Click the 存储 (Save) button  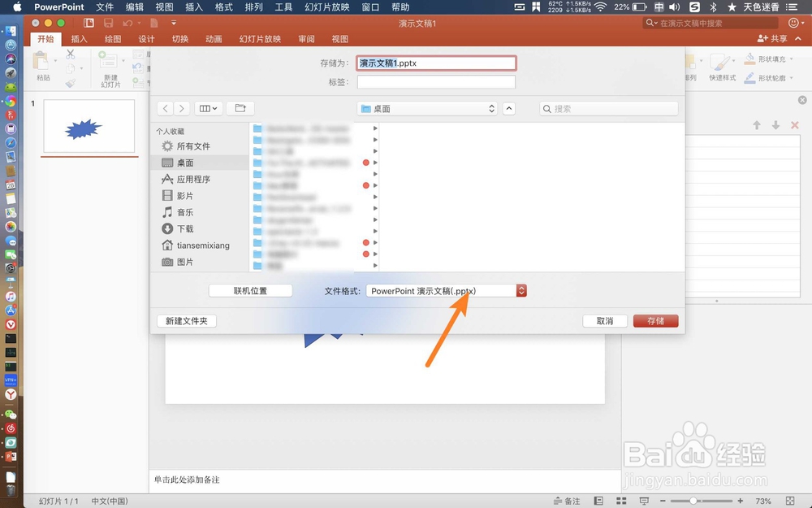(x=655, y=321)
